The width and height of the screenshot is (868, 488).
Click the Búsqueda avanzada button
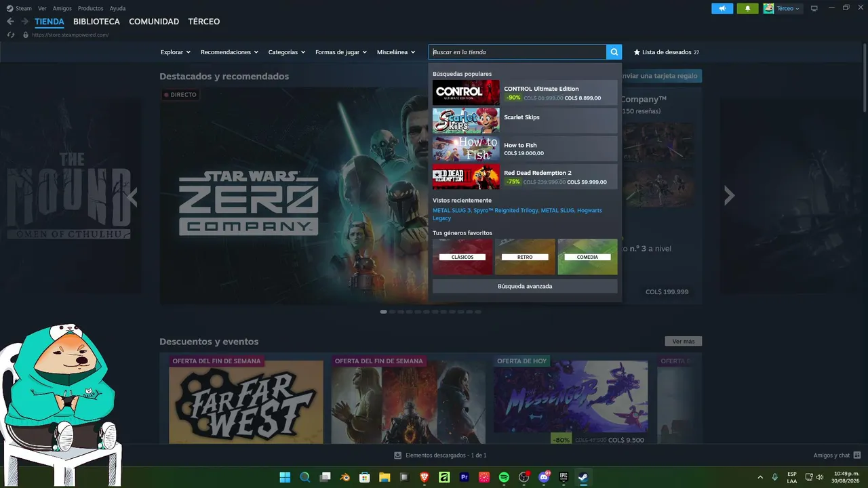pyautogui.click(x=525, y=286)
